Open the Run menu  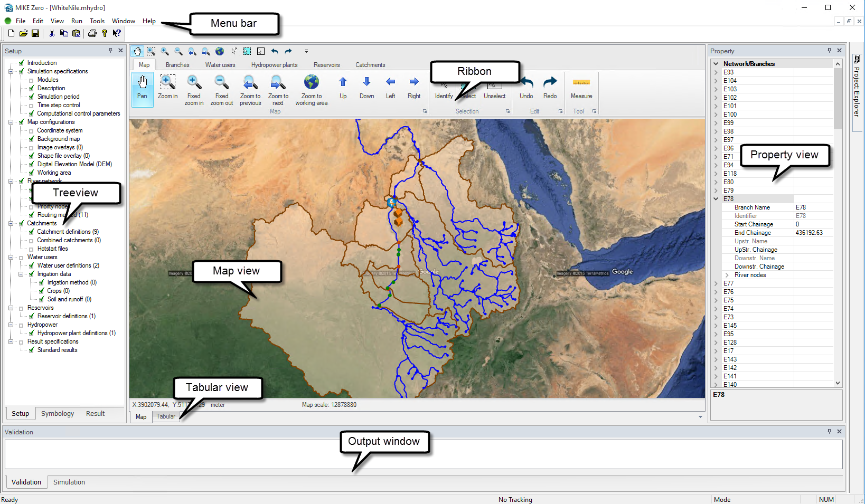pyautogui.click(x=77, y=21)
